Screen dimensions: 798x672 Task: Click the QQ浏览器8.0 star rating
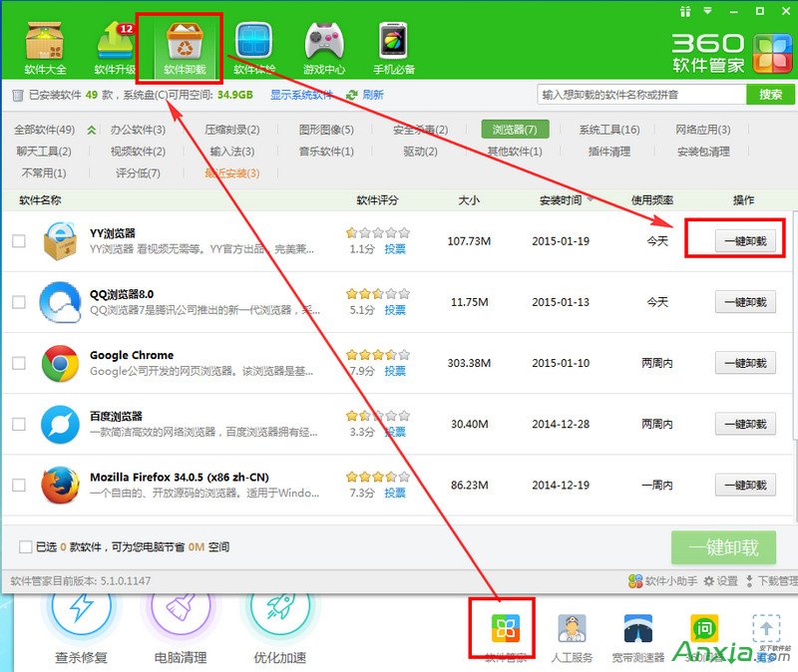point(378,293)
